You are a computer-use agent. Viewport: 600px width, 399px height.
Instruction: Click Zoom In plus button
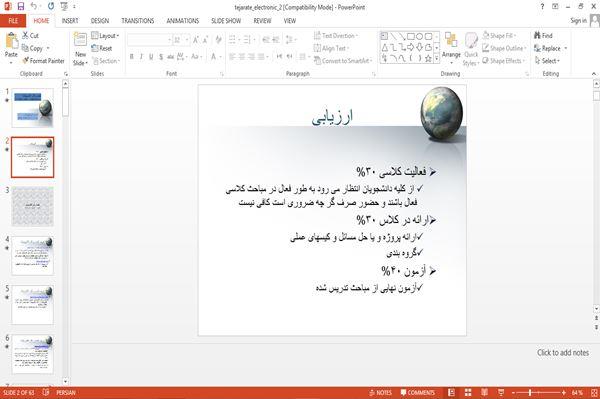[564, 392]
